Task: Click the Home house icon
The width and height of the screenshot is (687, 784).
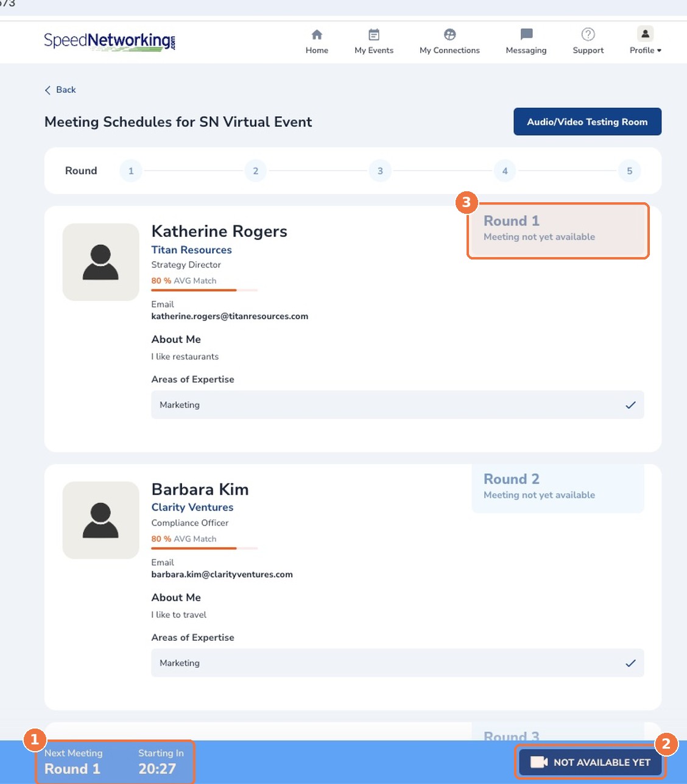Action: click(317, 35)
